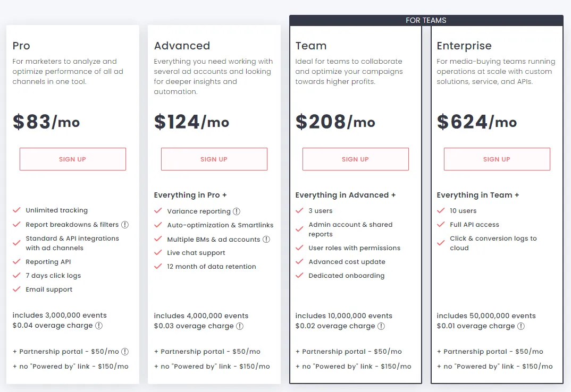The image size is (571, 392).
Task: Click the checkmark next to Full API access
Action: tap(441, 225)
